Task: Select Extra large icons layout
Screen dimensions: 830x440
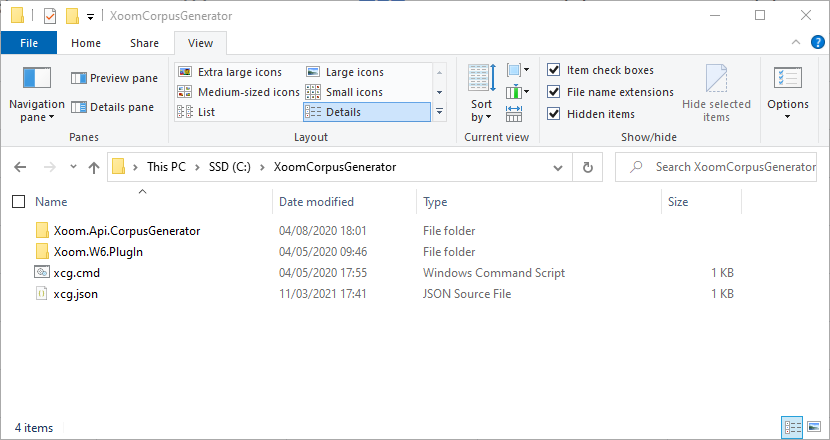Action: (238, 72)
